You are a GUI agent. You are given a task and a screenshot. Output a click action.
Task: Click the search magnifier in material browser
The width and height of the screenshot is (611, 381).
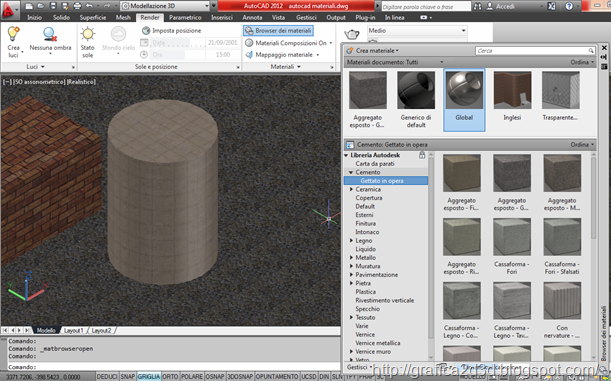[591, 51]
